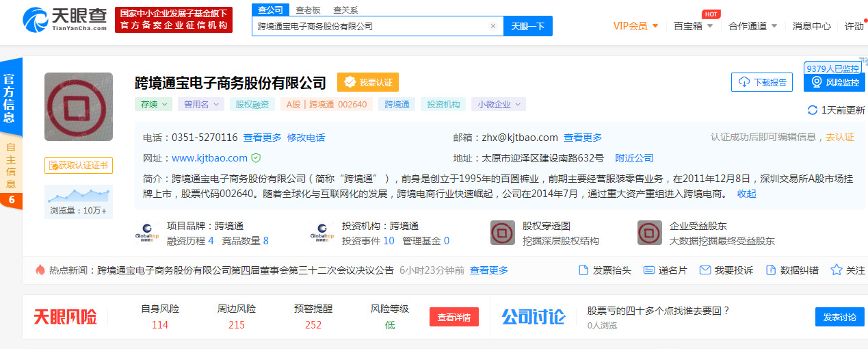Image resolution: width=868 pixels, height=349 pixels.
Task: Select the 自主信息 side tab
Action: click(x=10, y=166)
